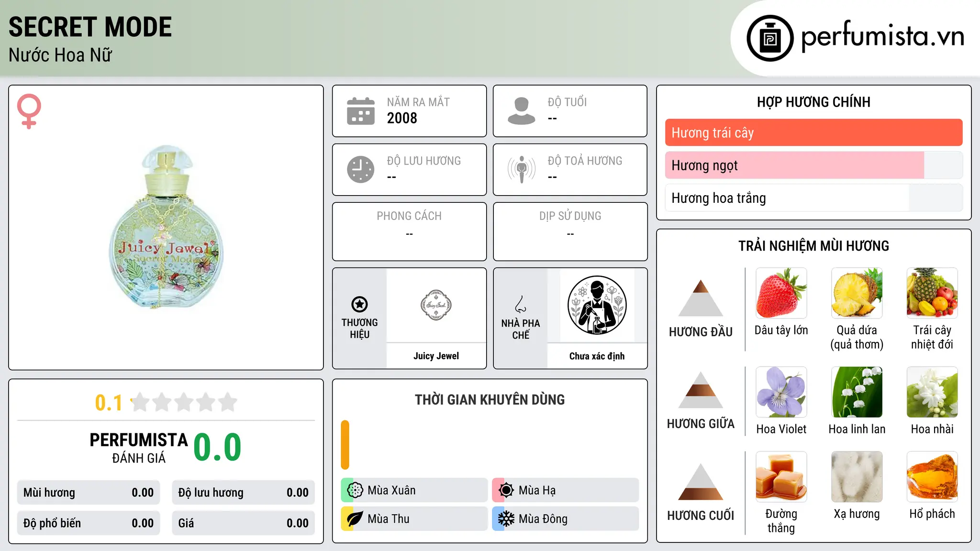The height and width of the screenshot is (551, 980).
Task: Select the Mùa Xuân season label
Action: point(391,490)
